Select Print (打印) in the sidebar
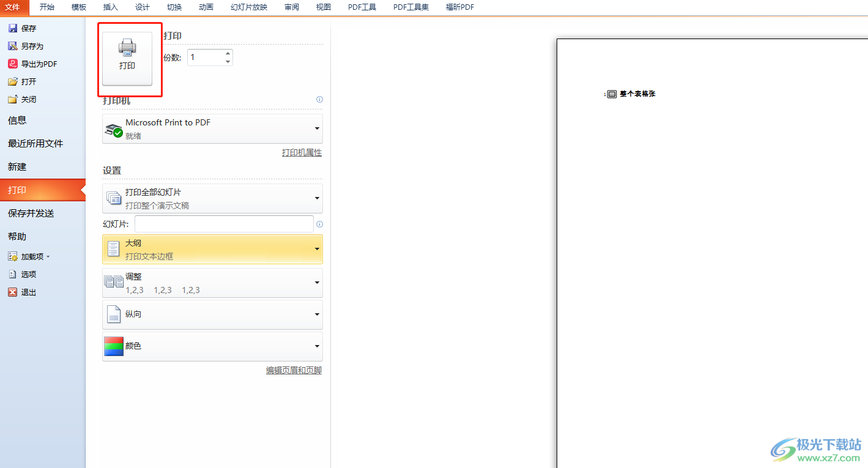 point(43,190)
